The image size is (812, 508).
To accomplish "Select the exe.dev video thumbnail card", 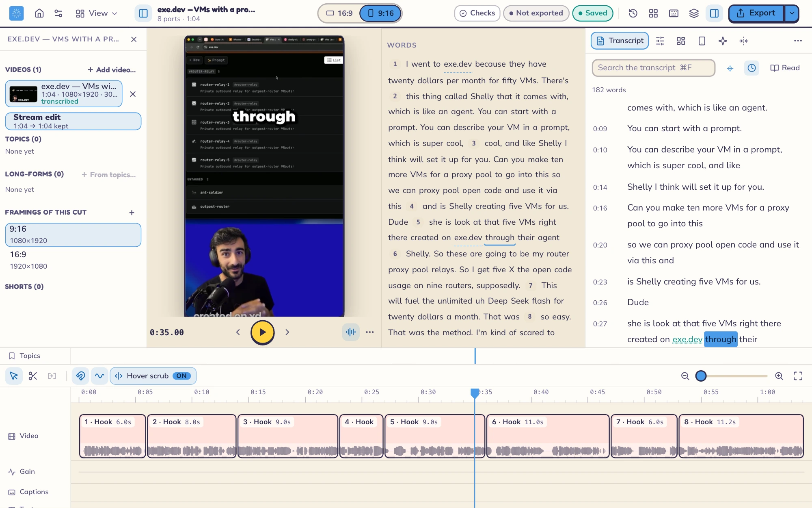I will click(64, 94).
